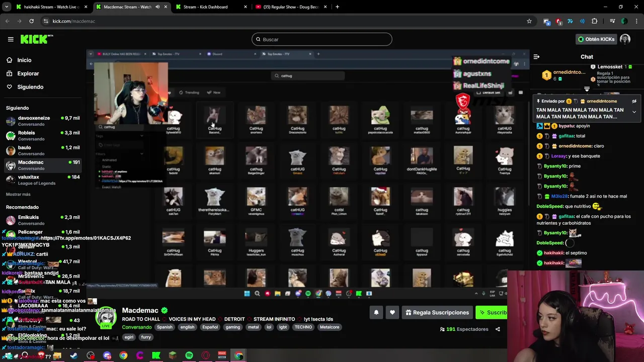Click Regala Suscripciones button
The width and height of the screenshot is (644, 362).
[x=437, y=313]
